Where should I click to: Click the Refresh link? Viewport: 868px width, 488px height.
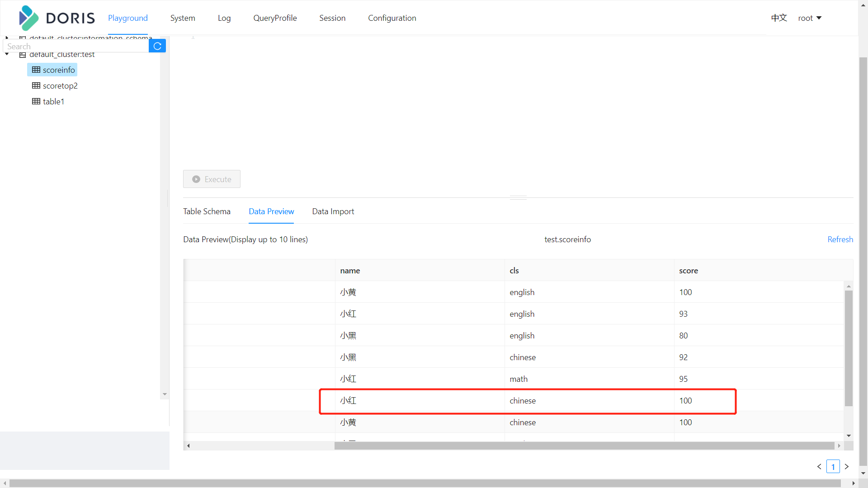click(840, 239)
